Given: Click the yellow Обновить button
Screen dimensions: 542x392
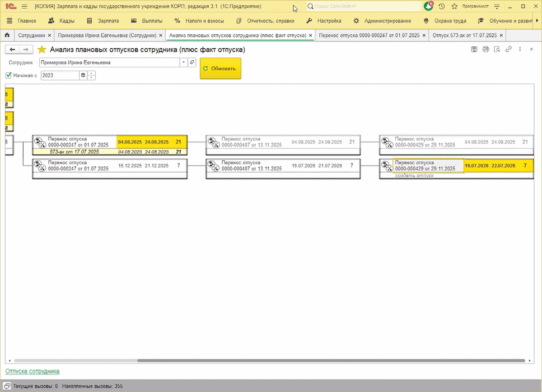Looking at the screenshot, I should tap(220, 69).
